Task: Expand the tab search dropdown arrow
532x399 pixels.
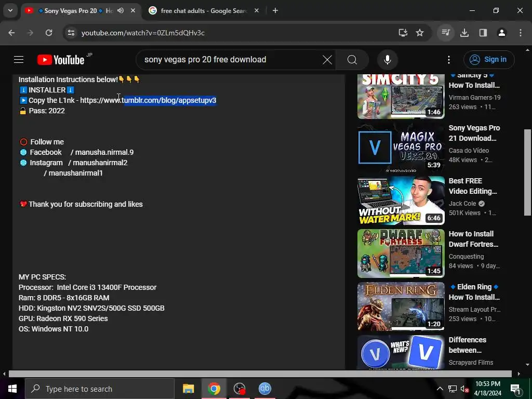Action: tap(10, 10)
